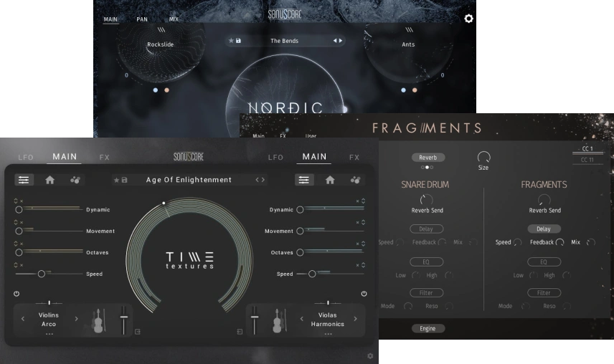Save the Age Of Enlightenment preset
This screenshot has height=364, width=614.
coord(125,180)
